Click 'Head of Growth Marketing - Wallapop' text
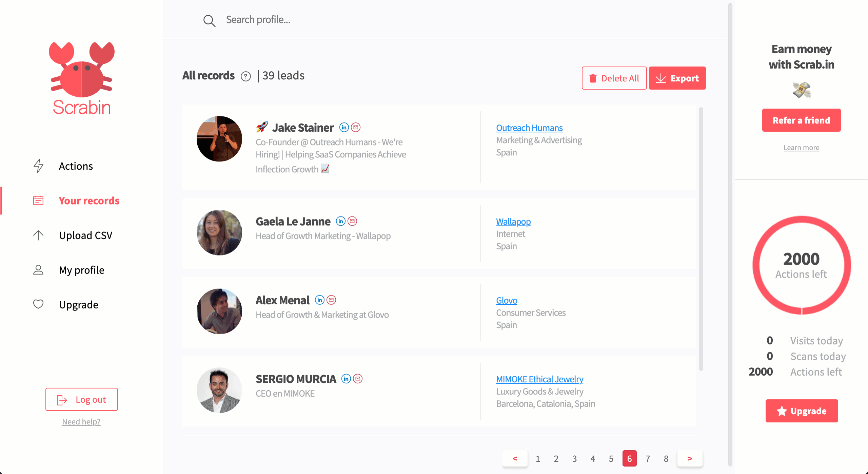The width and height of the screenshot is (868, 474). (x=323, y=236)
